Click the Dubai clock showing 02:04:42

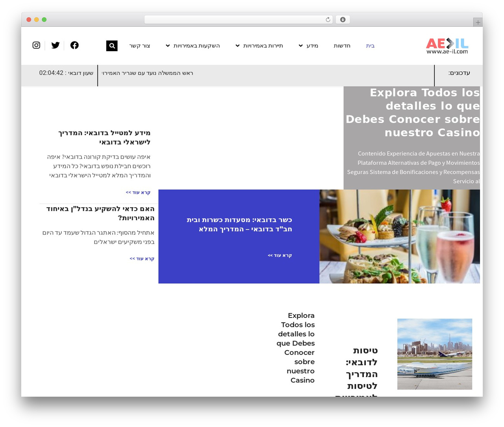click(66, 73)
